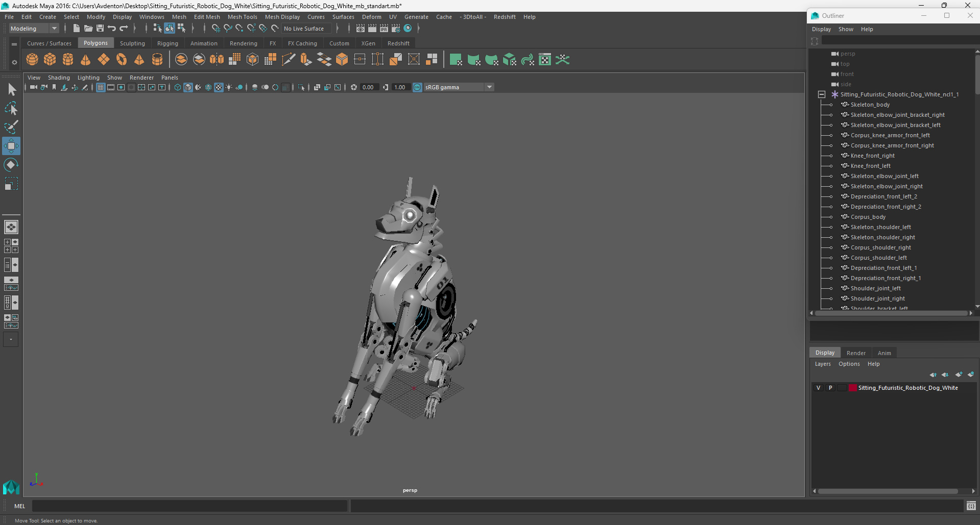Activate the Lasso select tool
This screenshot has width=980, height=525.
click(11, 109)
